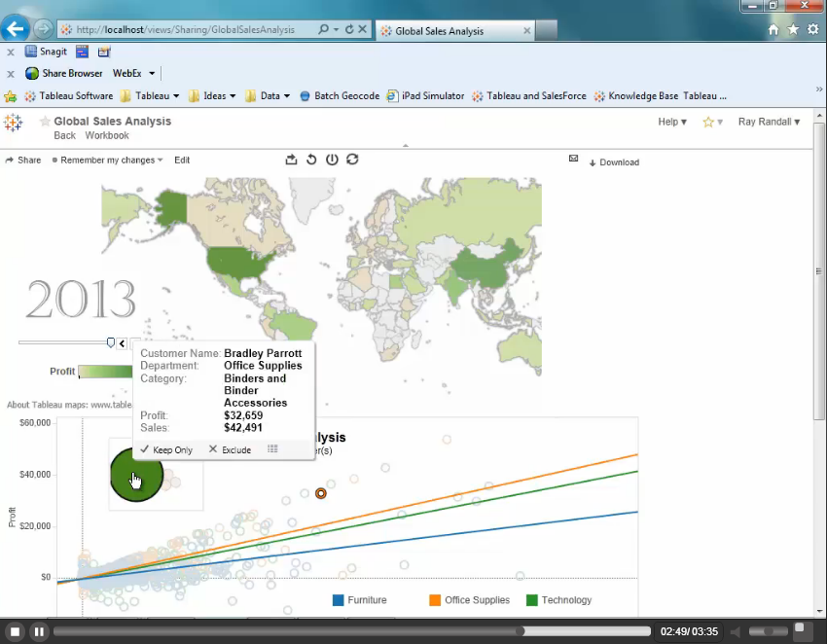Click the envelope subscribe icon
This screenshot has width=827, height=644.
tap(573, 159)
